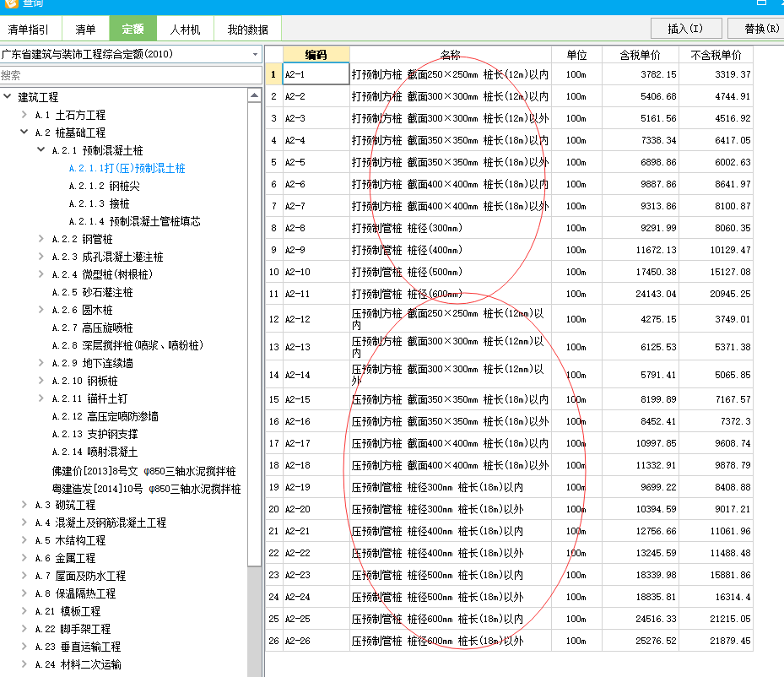
Task: Click the 名称 column header
Action: click(451, 55)
